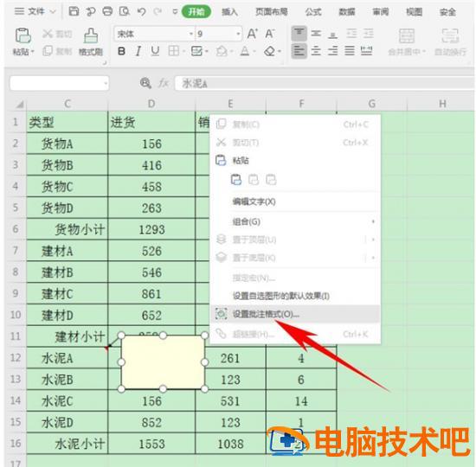The width and height of the screenshot is (476, 467).
Task: Click the fx insert function icon
Action: pyautogui.click(x=164, y=83)
